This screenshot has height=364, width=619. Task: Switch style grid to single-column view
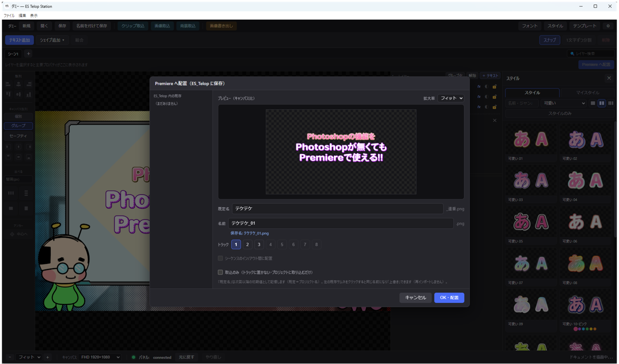(x=593, y=103)
